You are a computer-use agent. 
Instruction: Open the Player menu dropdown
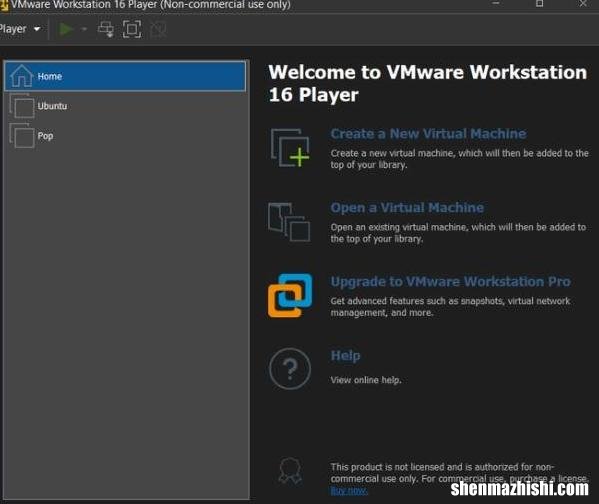(x=19, y=29)
